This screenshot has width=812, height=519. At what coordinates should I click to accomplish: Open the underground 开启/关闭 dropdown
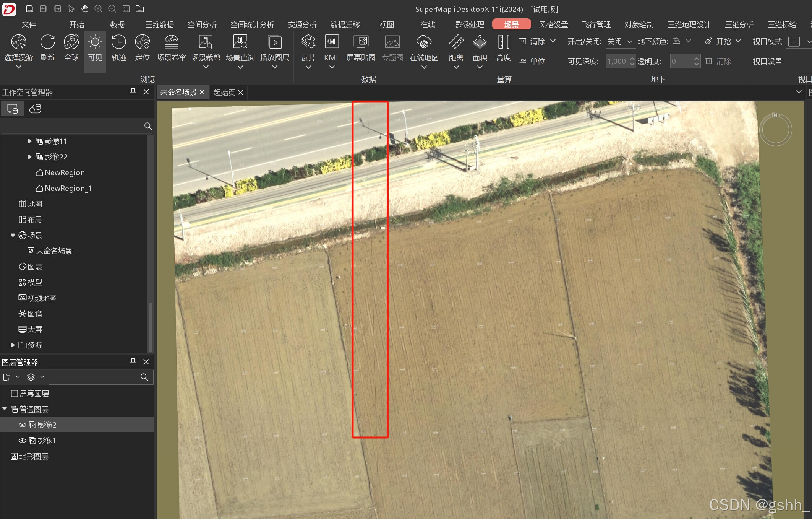621,41
